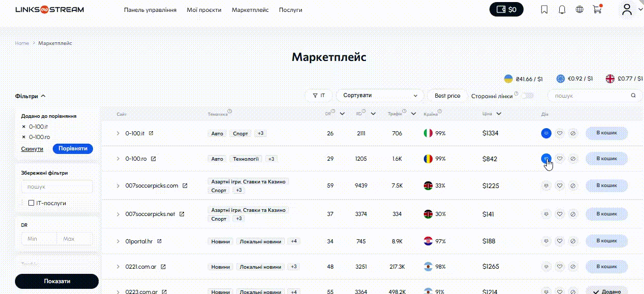Image resolution: width=644 pixels, height=294 pixels.
Task: Toggle Сторонні лінки switch
Action: tap(527, 96)
